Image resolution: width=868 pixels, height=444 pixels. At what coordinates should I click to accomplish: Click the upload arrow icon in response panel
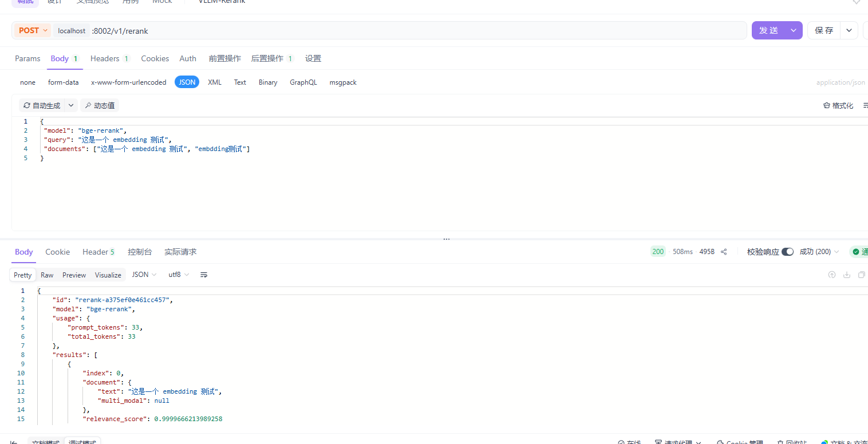832,275
